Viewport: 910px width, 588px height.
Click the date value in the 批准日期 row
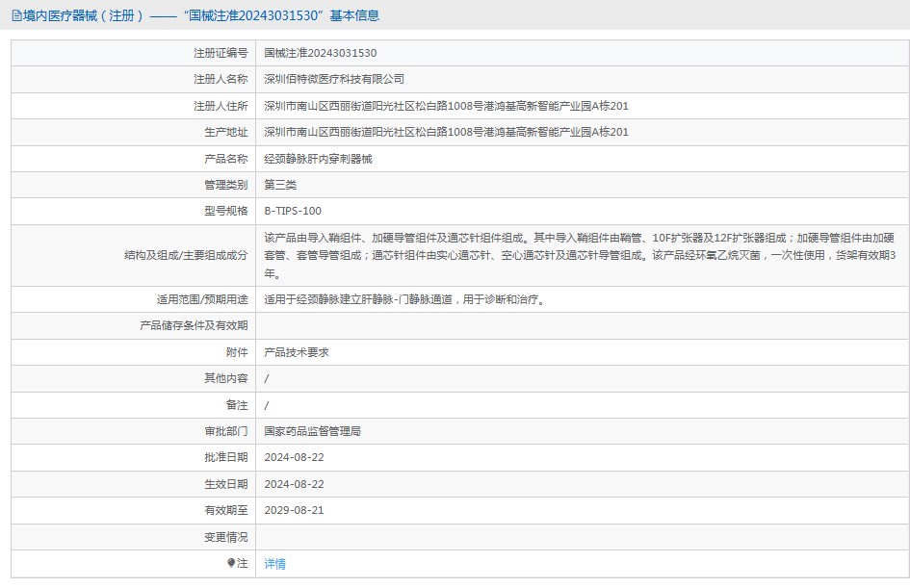pos(294,457)
